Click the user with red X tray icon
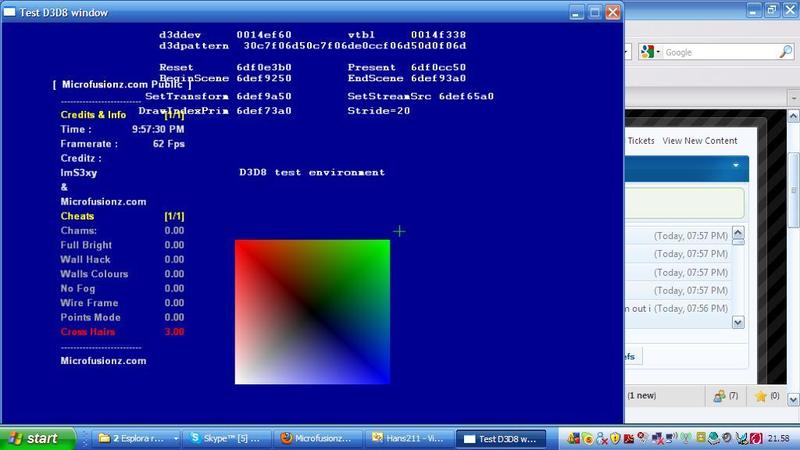This screenshot has width=800, height=450. tap(603, 438)
